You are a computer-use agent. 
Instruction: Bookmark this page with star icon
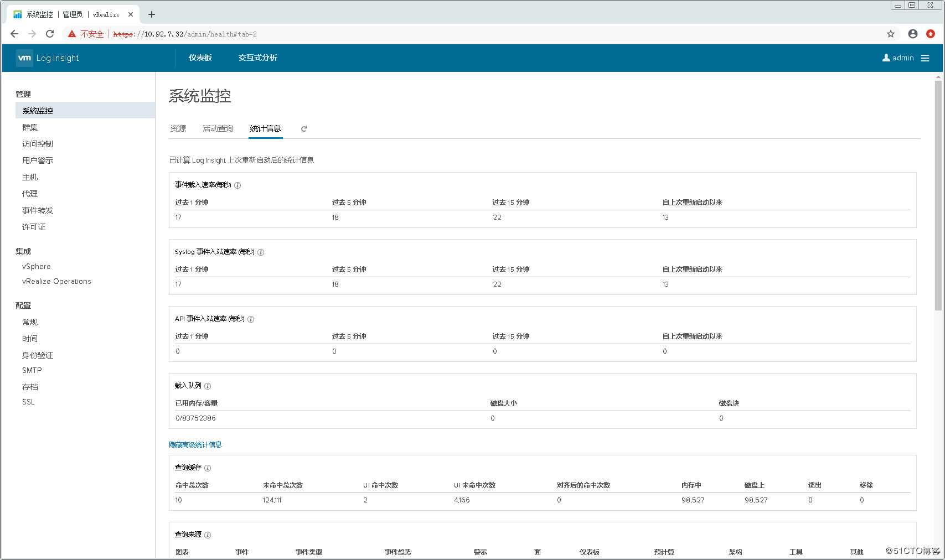[x=891, y=34]
